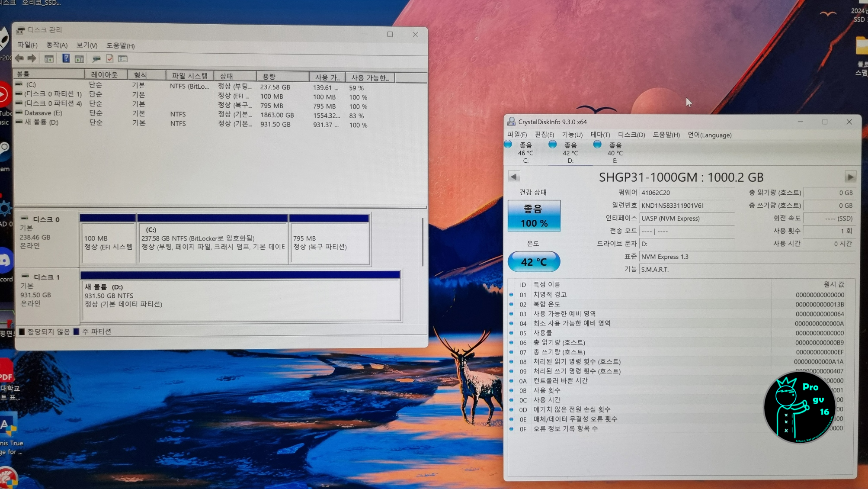Open the 언어(Language) menu
The width and height of the screenshot is (868, 489).
click(x=709, y=135)
